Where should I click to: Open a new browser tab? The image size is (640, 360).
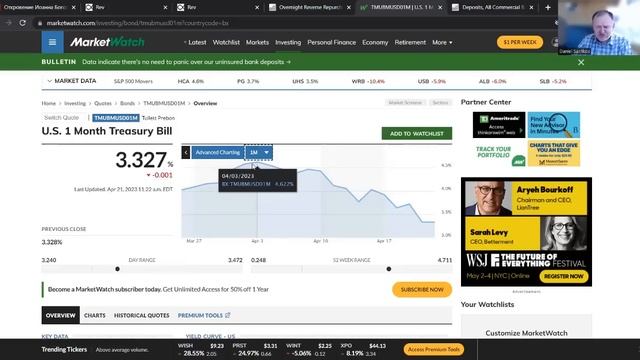tap(548, 7)
